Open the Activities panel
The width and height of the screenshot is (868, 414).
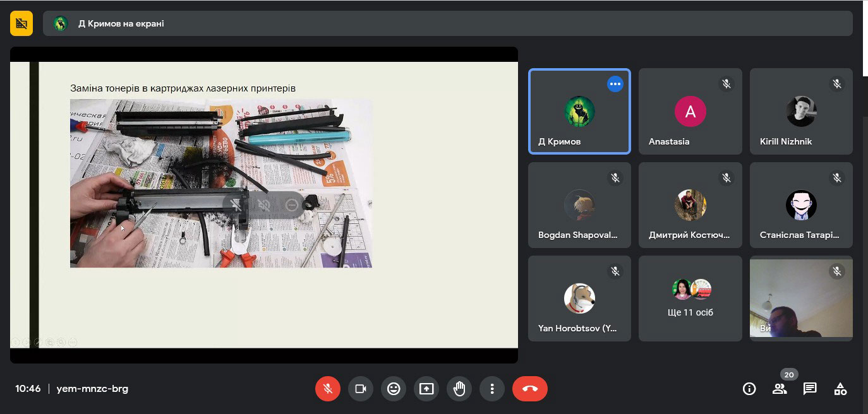(840, 389)
